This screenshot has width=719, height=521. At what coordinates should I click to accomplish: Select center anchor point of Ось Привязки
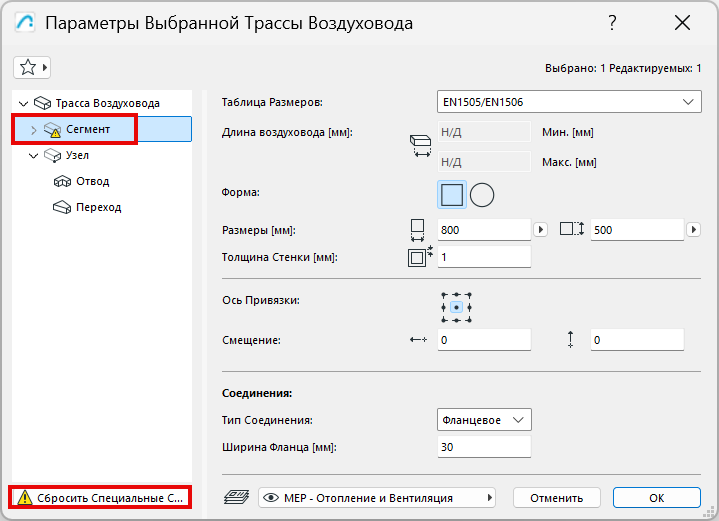pyautogui.click(x=456, y=307)
